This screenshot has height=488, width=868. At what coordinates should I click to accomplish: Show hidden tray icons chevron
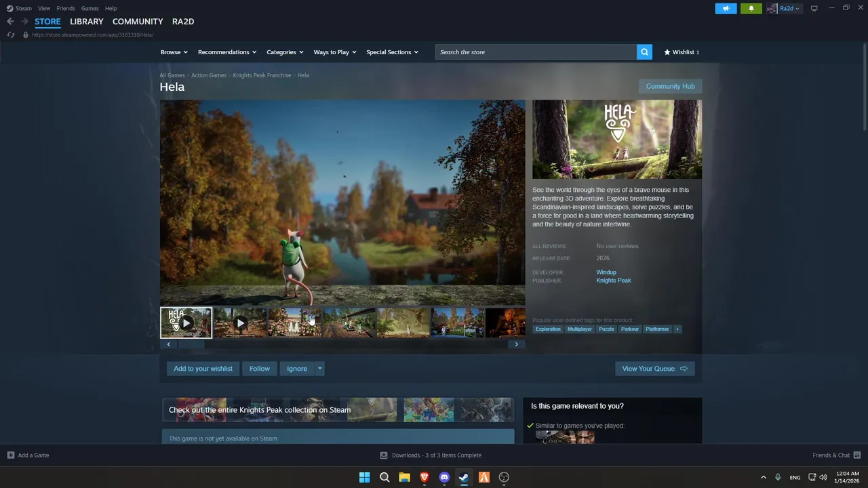tap(763, 477)
